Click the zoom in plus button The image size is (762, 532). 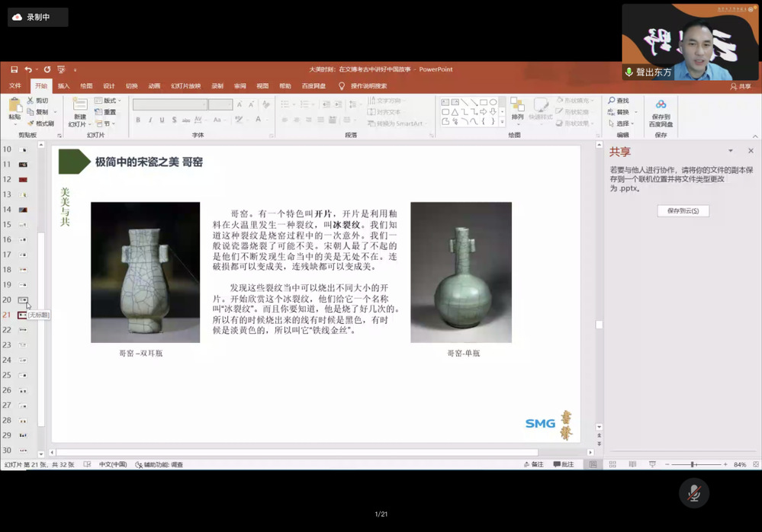pos(725,464)
